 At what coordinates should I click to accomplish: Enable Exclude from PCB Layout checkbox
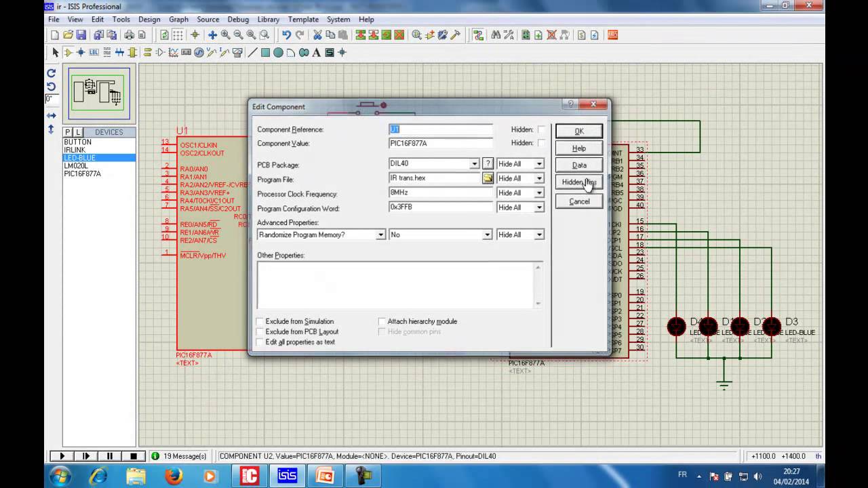(260, 331)
